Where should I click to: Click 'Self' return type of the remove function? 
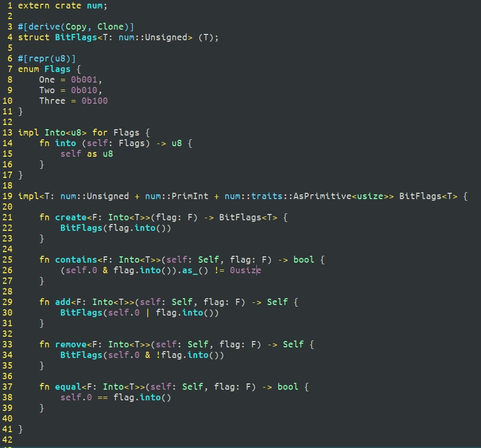pos(293,345)
